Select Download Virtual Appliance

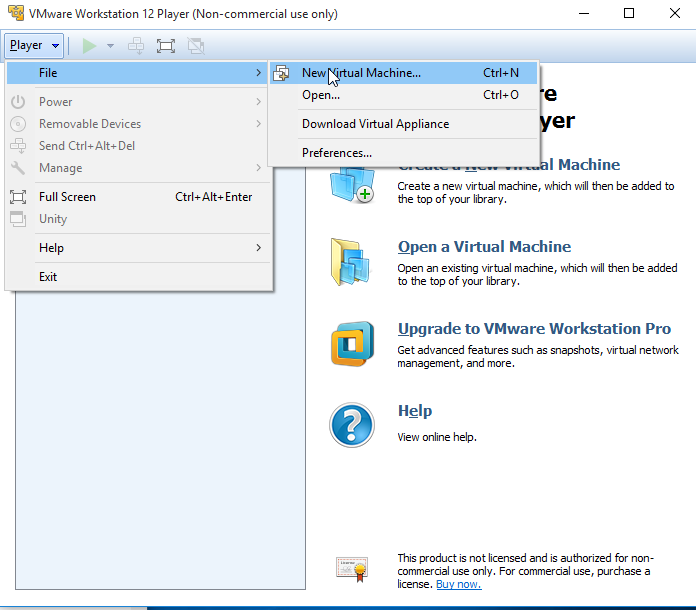point(403,124)
